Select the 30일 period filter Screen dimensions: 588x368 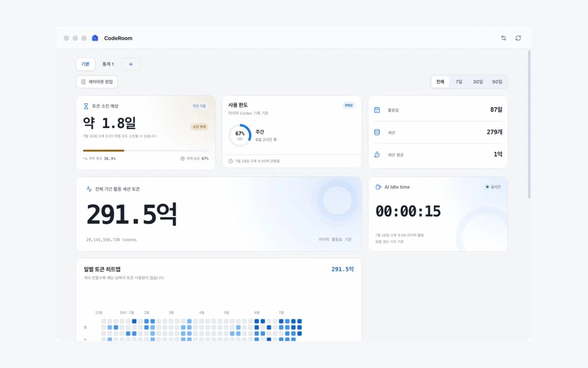click(478, 82)
